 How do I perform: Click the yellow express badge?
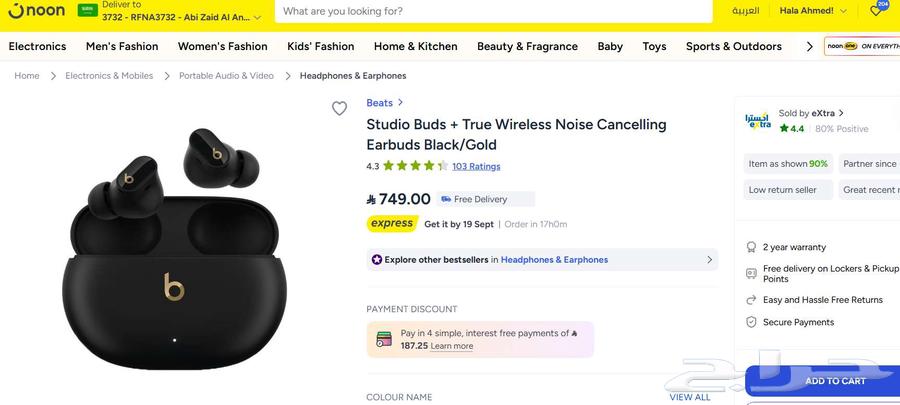(392, 224)
